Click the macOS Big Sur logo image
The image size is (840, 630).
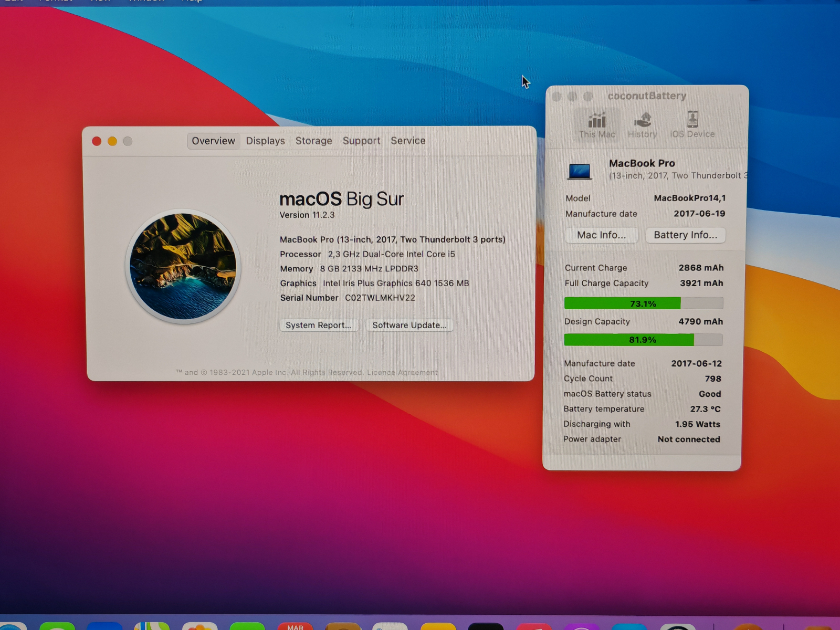pos(183,266)
